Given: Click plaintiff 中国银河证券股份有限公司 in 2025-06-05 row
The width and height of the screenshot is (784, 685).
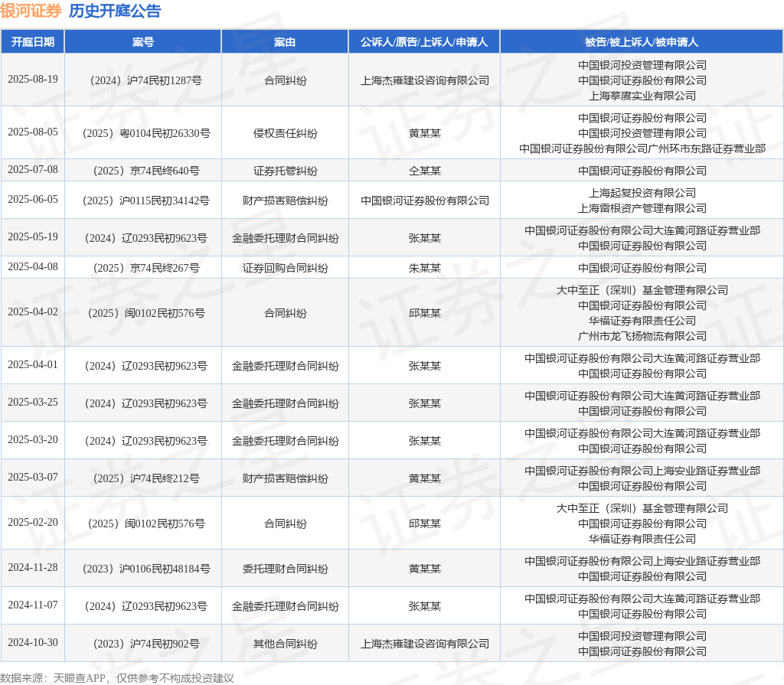Looking at the screenshot, I should 424,201.
